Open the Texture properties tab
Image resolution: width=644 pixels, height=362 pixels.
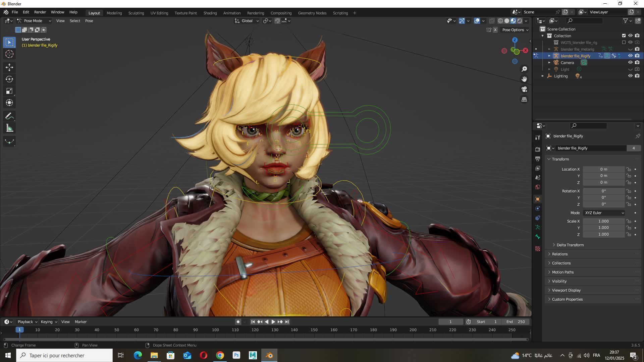point(538,249)
